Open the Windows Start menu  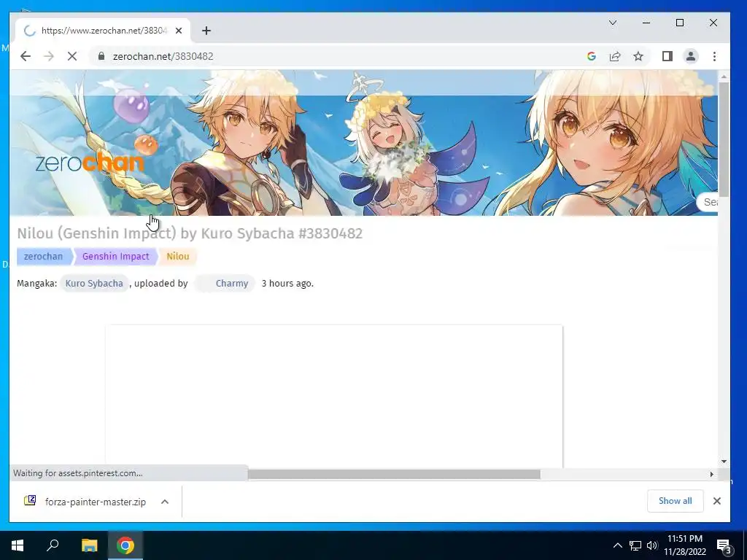[x=18, y=545]
